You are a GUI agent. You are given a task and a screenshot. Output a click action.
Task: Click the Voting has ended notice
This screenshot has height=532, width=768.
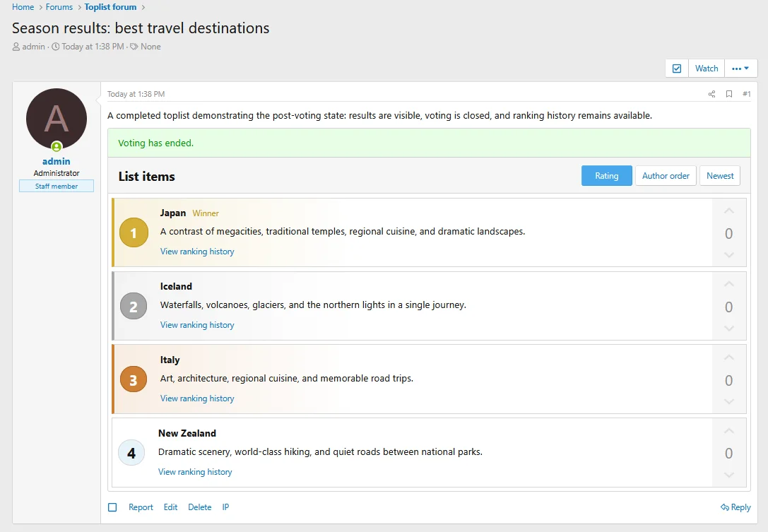point(429,143)
